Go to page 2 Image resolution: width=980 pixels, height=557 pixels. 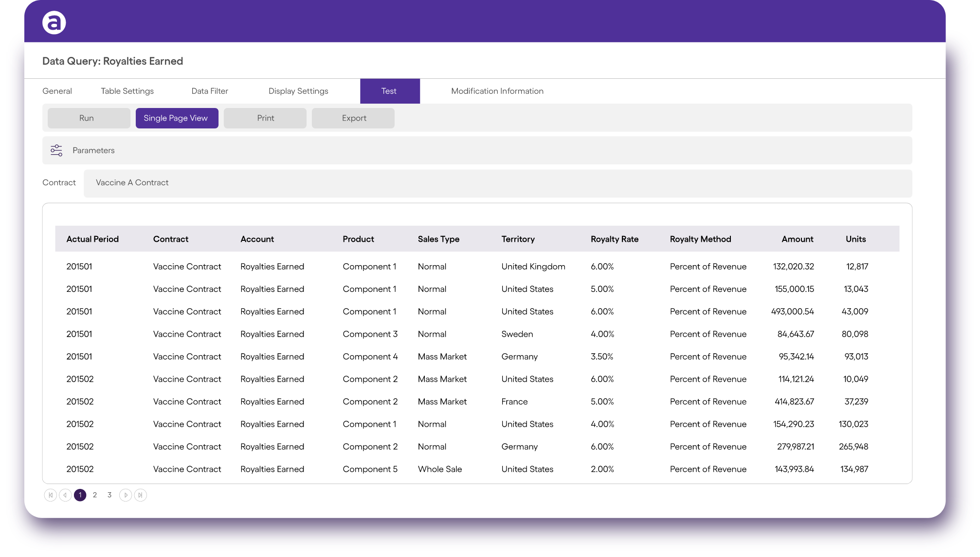pyautogui.click(x=95, y=495)
